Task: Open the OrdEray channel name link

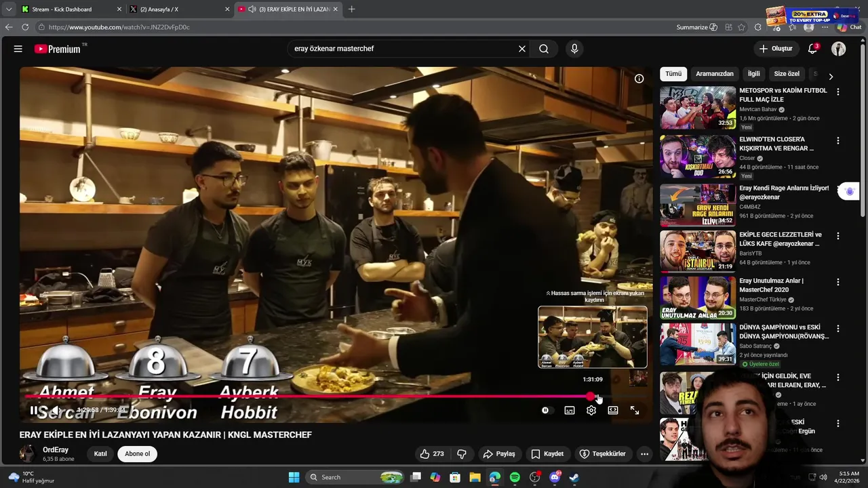Action: coord(56,450)
